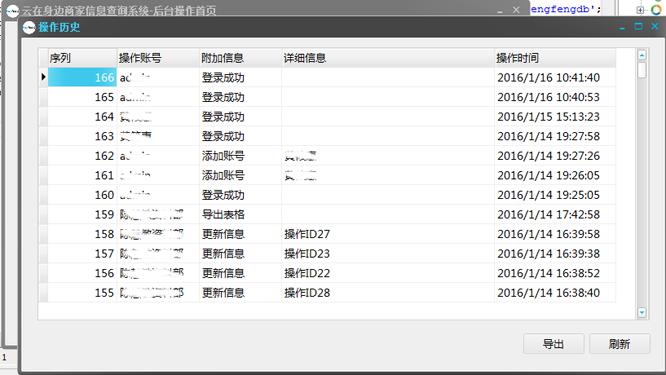The height and width of the screenshot is (375, 666).
Task: Sort by 附加信息 column header
Action: point(240,58)
